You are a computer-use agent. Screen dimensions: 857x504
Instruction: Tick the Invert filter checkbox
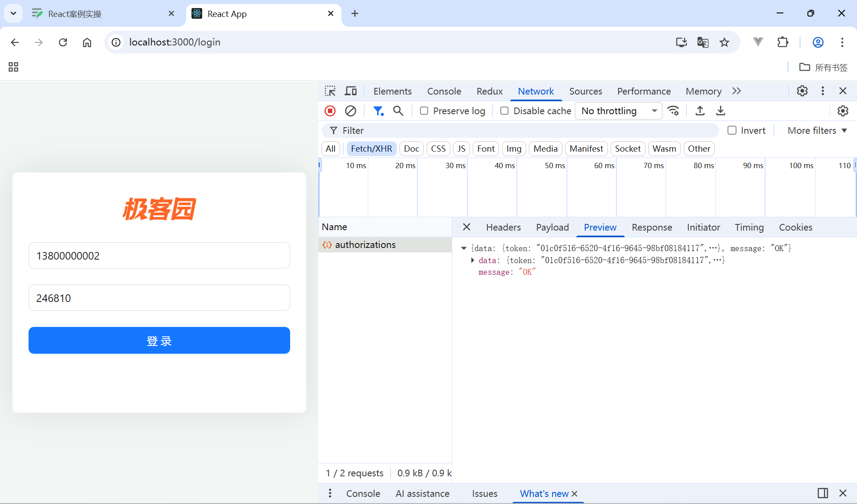pyautogui.click(x=732, y=130)
